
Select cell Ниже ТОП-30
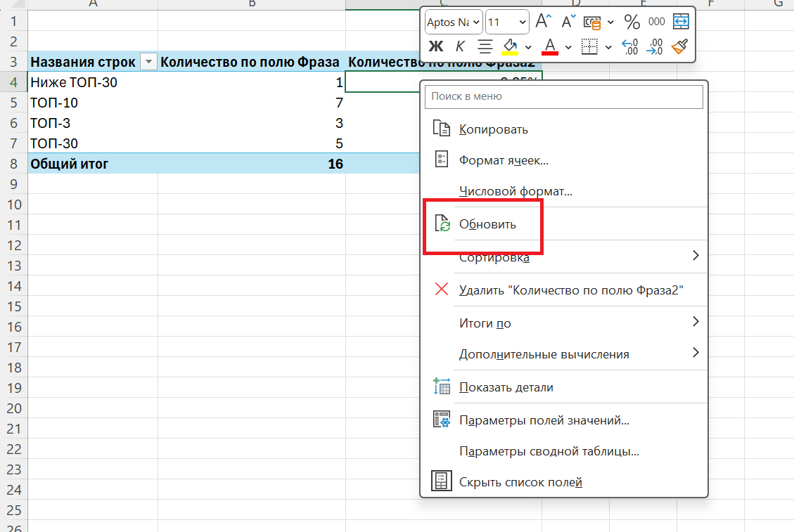pos(93,82)
